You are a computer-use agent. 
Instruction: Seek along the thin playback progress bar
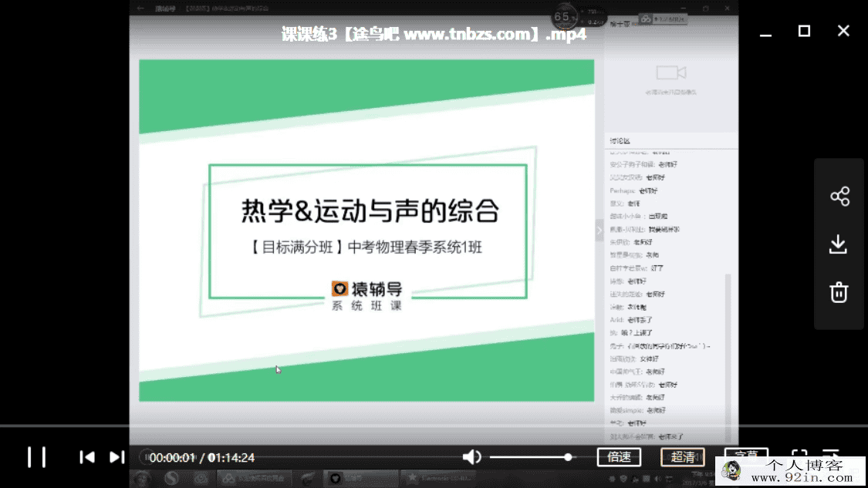point(434,426)
